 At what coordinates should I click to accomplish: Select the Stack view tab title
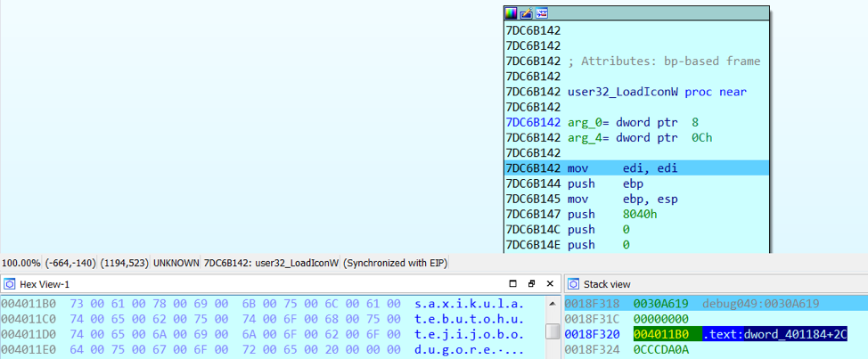point(607,284)
